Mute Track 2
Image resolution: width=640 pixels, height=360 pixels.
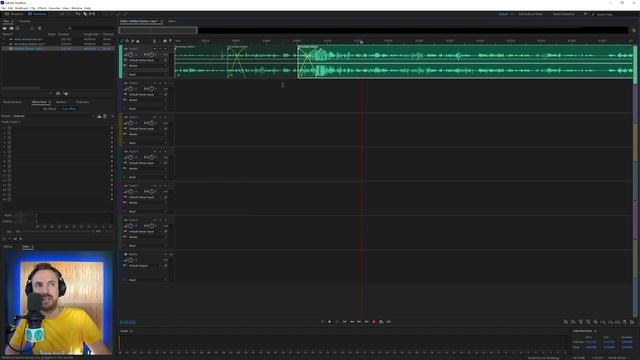pos(155,83)
